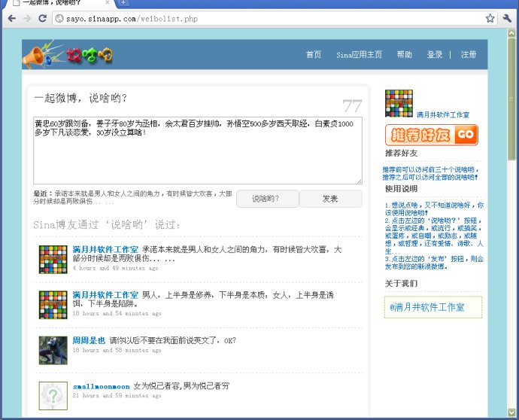Click the 推荐前可以访问前三十个说啥哟 notice text

pyautogui.click(x=430, y=173)
